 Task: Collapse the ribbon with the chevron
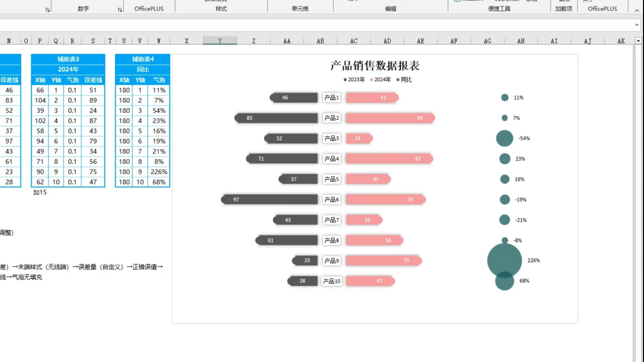pos(637,11)
